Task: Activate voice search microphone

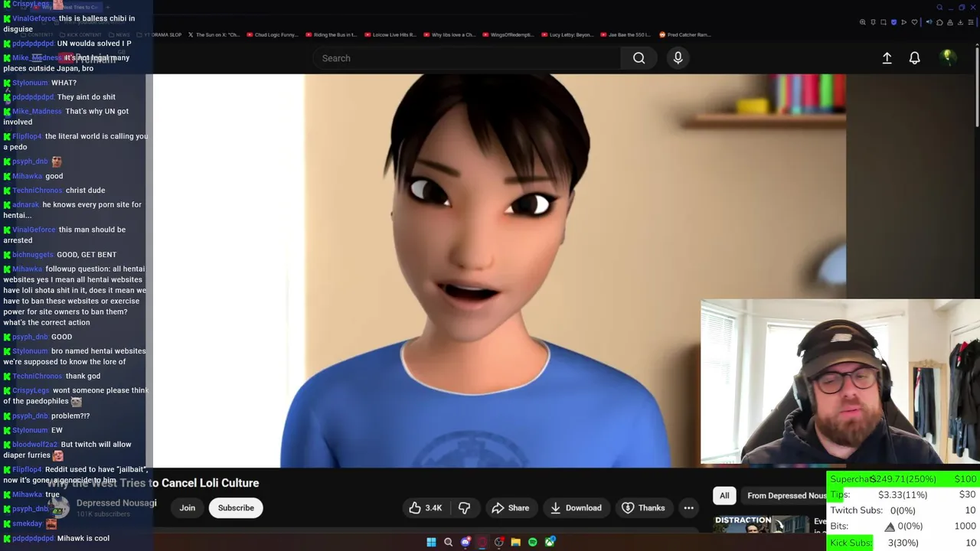Action: 678,58
